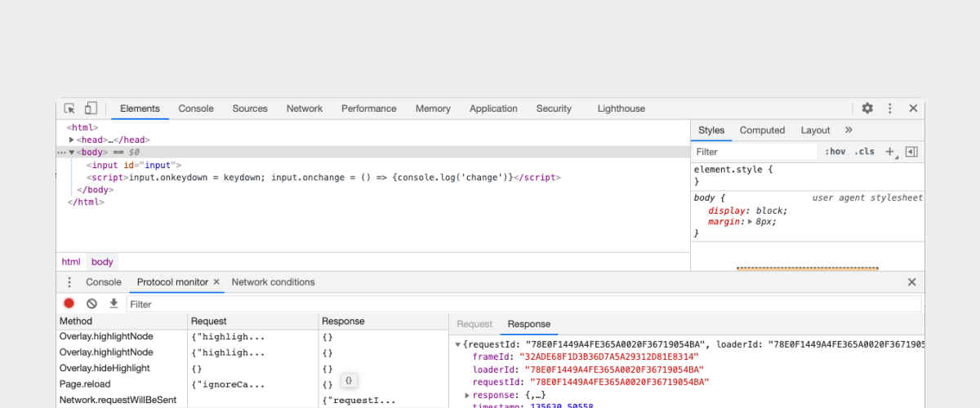Image resolution: width=980 pixels, height=408 pixels.
Task: Toggle the device toolbar icon
Action: pos(91,109)
